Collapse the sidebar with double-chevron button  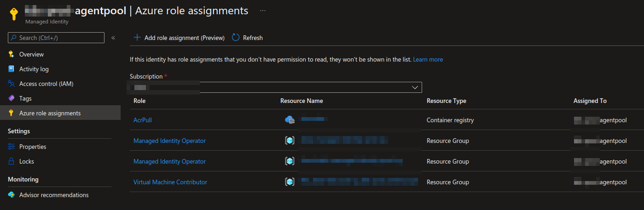pyautogui.click(x=113, y=38)
